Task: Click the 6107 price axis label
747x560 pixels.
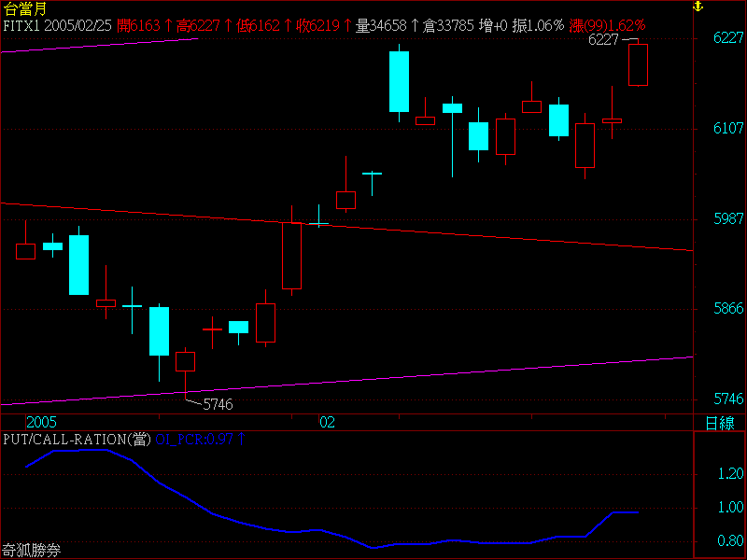Action: [727, 129]
